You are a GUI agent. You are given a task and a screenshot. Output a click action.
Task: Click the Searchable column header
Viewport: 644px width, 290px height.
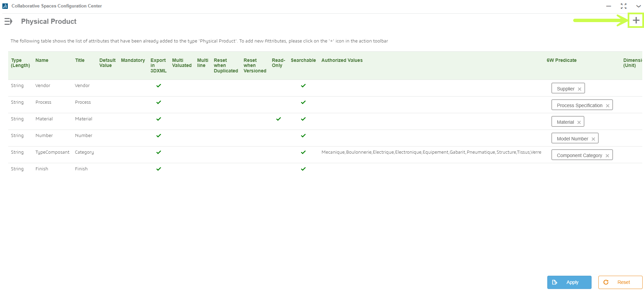pos(303,60)
